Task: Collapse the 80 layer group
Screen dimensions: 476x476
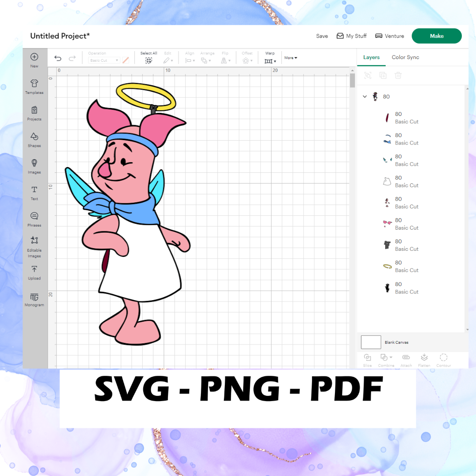Action: [364, 97]
